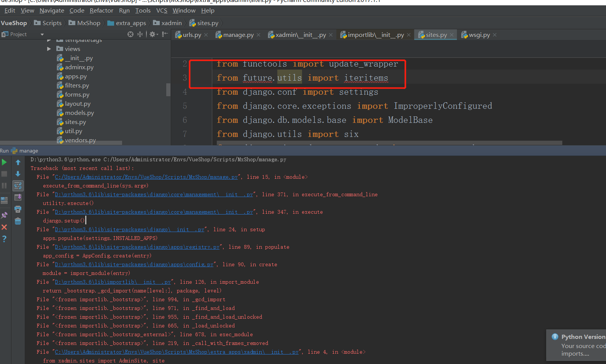
Task: Click the Project tree vertical scrollbar thumb
Action: click(168, 90)
